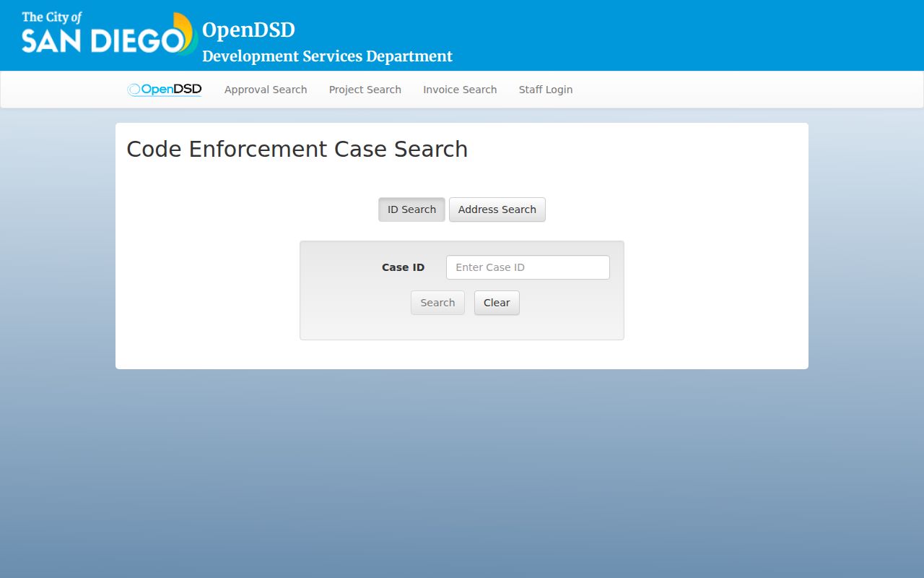Viewport: 924px width, 578px height.
Task: Switch to Address Search
Action: [497, 210]
